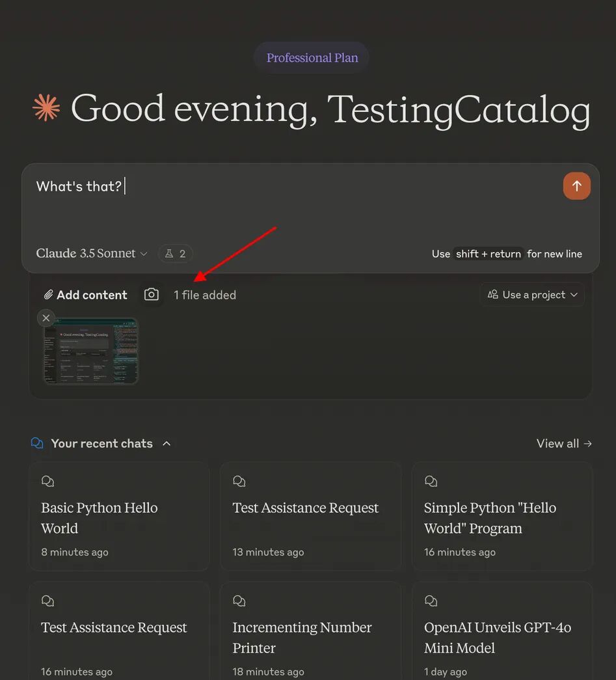
Task: Open the Basic Python Hello World chat
Action: click(x=119, y=516)
